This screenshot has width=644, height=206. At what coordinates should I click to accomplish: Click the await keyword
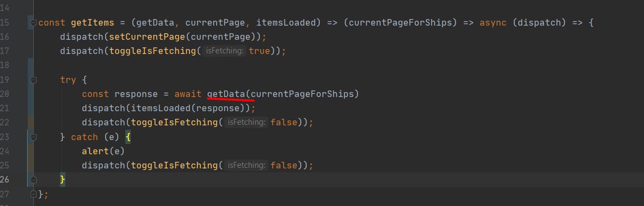(x=187, y=94)
